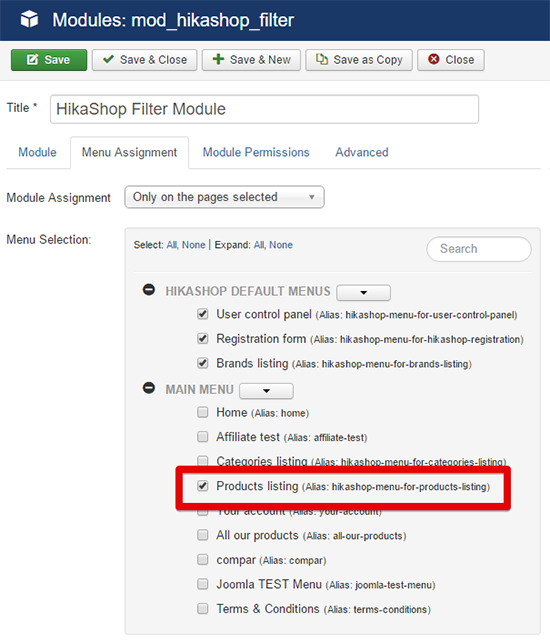Click the Save & New plus button

click(x=251, y=60)
